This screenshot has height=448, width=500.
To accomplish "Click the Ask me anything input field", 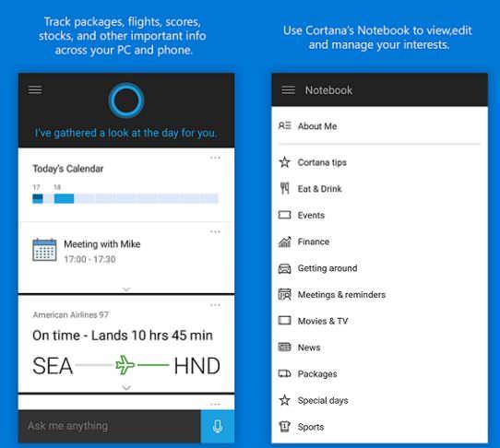I will point(110,426).
